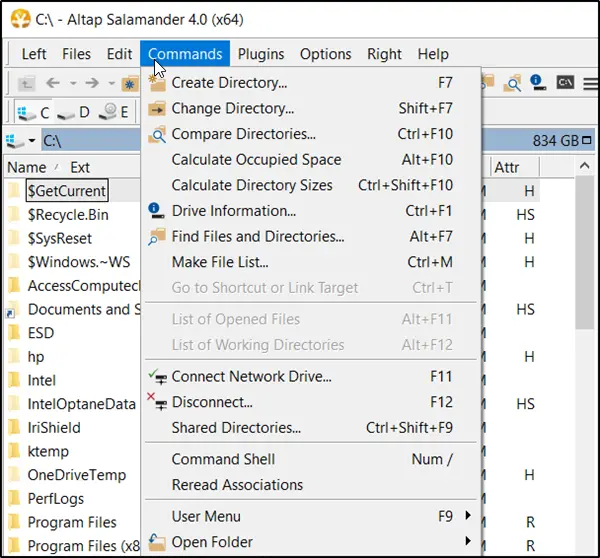This screenshot has height=558, width=600.
Task: Close the open Commands menu
Action: (185, 54)
